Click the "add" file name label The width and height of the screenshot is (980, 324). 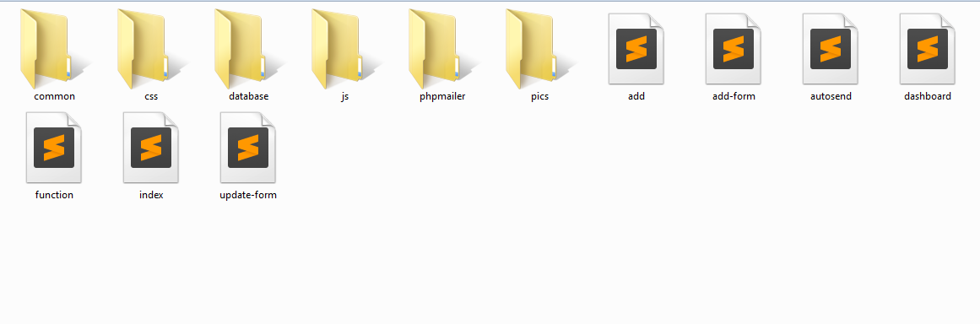coord(636,96)
